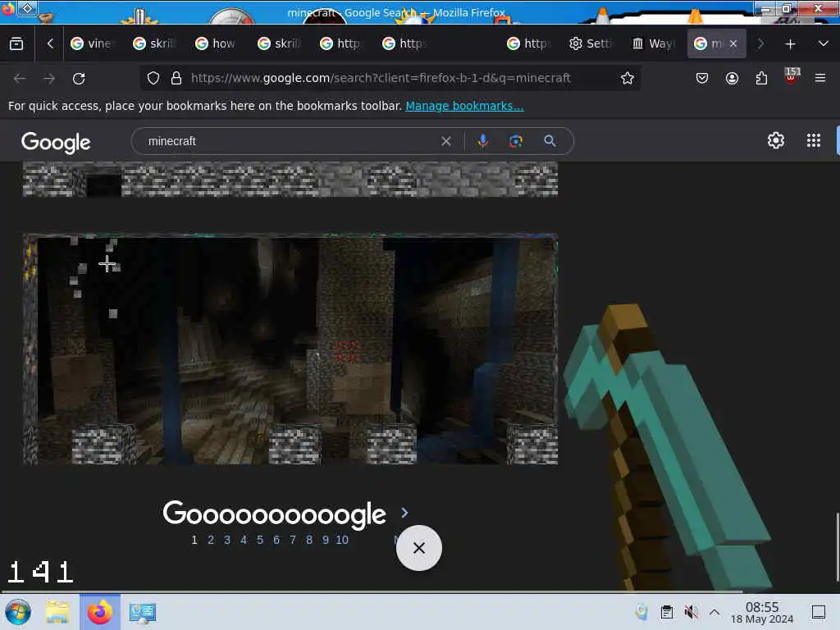Open Firefox from the taskbar
Viewport: 840px width, 630px height.
pos(99,612)
